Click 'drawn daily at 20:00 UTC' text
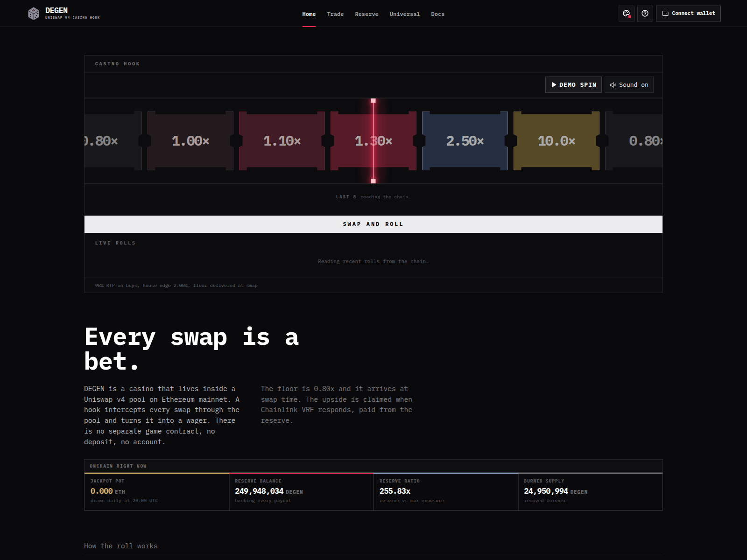Screen dimensions: 747x560 [x=124, y=501]
